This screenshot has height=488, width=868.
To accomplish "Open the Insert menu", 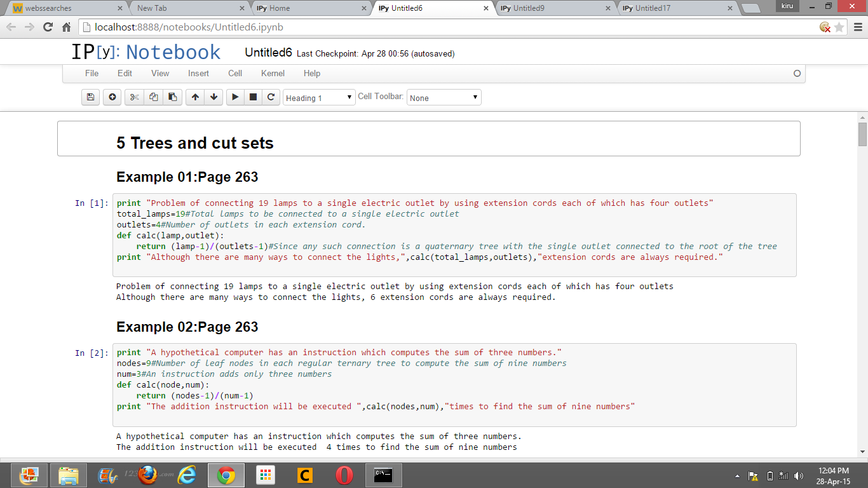I will 198,73.
